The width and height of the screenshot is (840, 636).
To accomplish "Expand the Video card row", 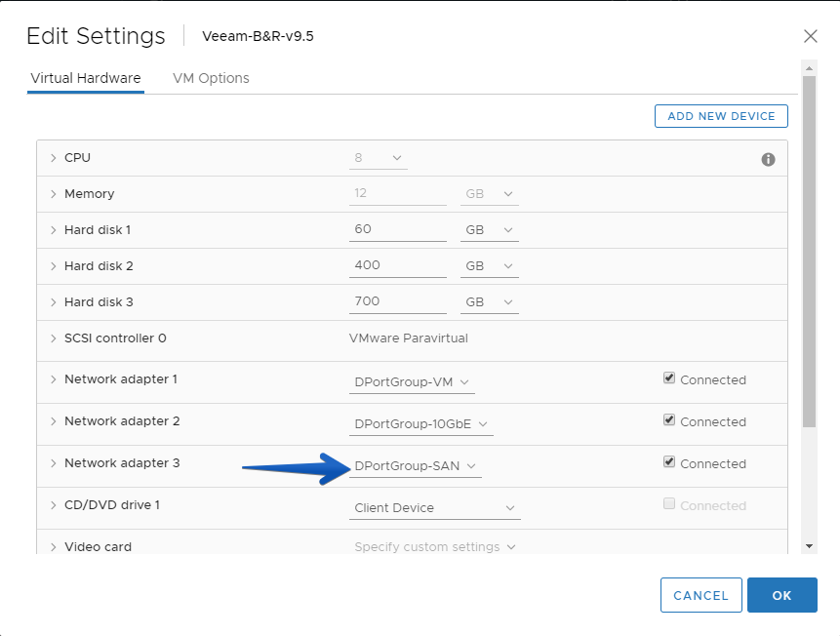I will (x=53, y=546).
